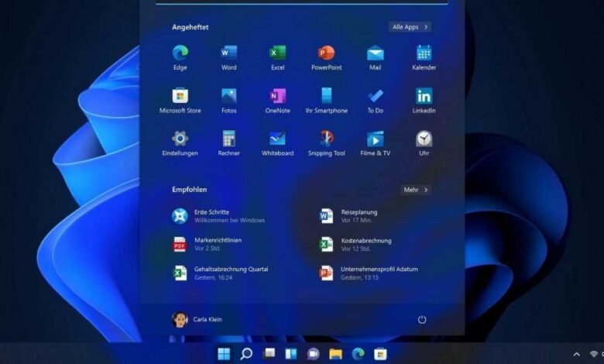Open the Fotos app
The width and height of the screenshot is (604, 364).
228,101
